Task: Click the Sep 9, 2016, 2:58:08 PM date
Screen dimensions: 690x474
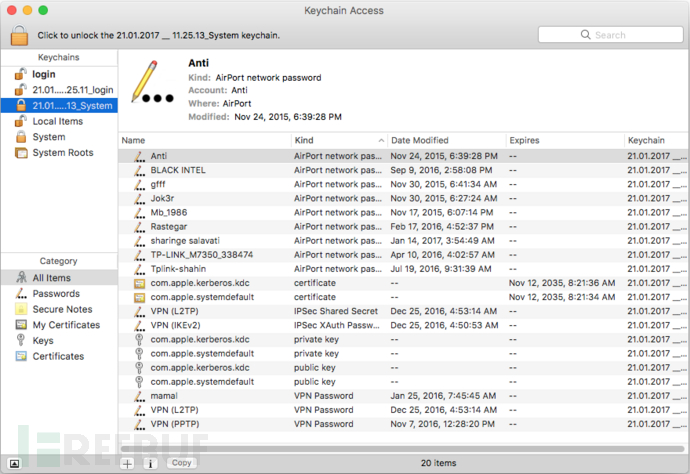Action: (441, 170)
